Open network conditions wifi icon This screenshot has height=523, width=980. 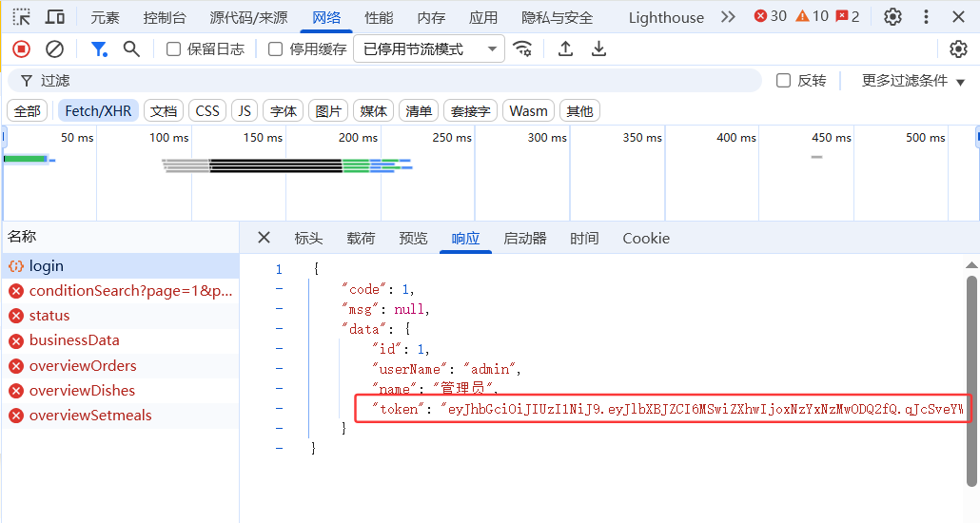pyautogui.click(x=522, y=48)
